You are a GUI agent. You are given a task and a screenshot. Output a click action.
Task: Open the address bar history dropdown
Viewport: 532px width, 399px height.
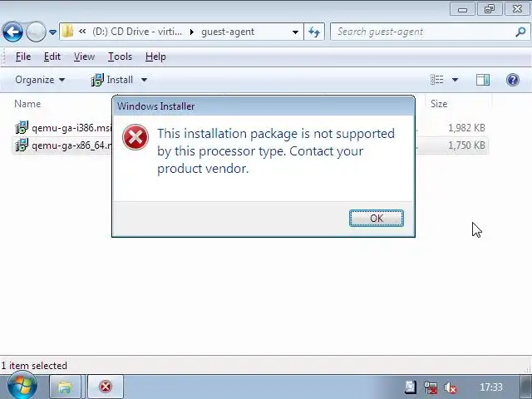coord(295,32)
